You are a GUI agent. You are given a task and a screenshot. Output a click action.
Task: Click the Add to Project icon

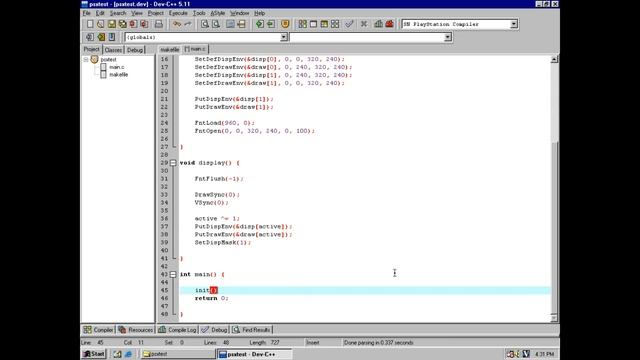coord(260,24)
